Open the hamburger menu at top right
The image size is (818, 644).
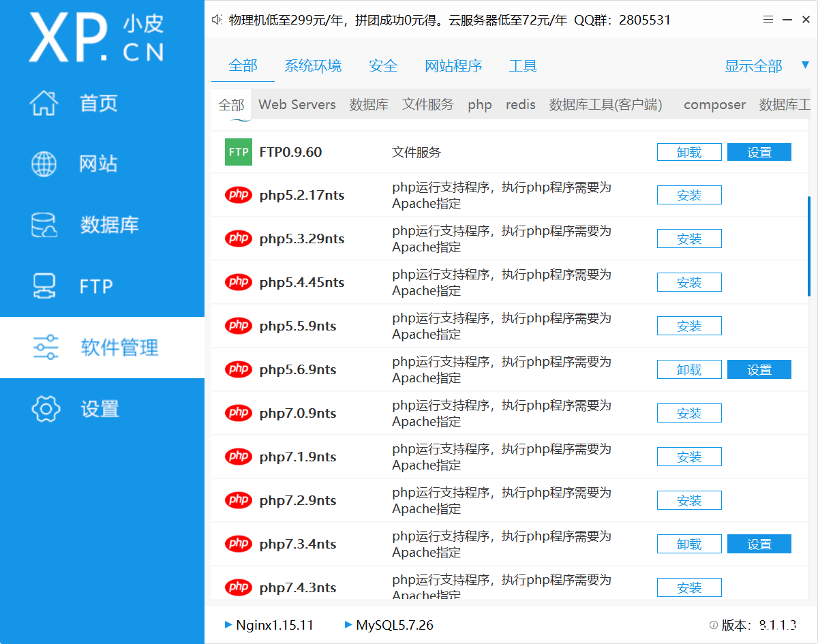pos(766,20)
